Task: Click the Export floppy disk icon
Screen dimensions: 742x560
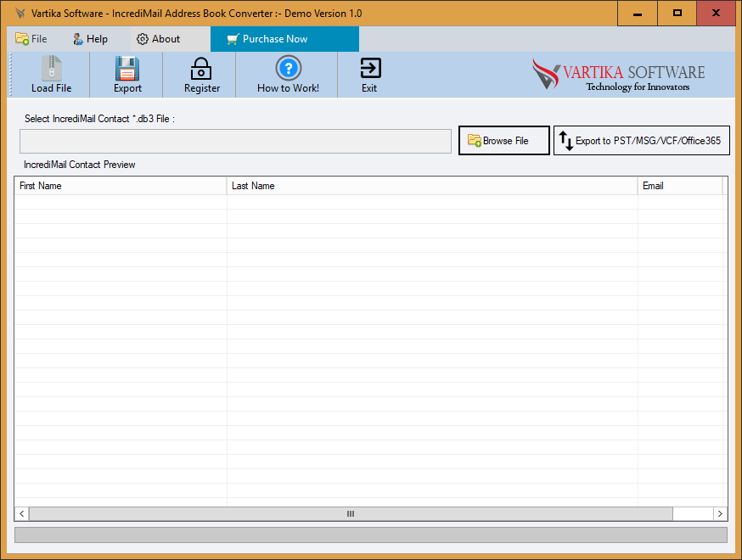Action: click(127, 69)
